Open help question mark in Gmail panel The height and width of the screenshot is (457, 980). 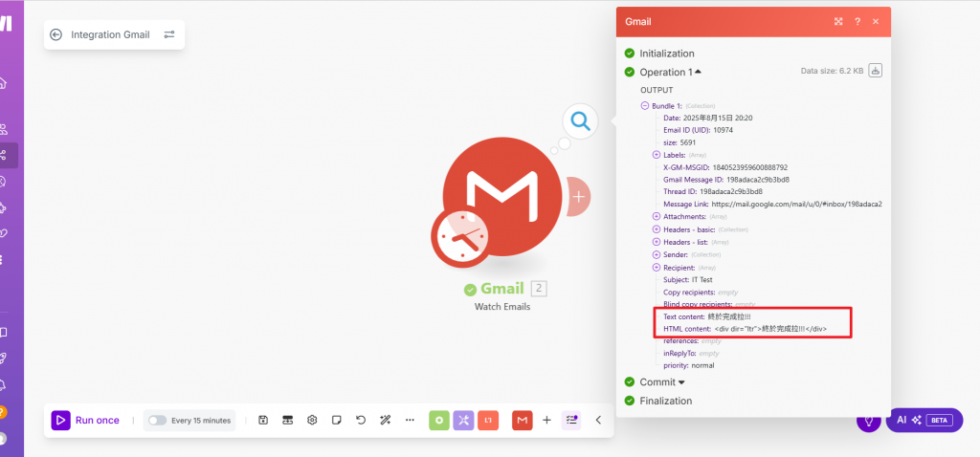[857, 21]
